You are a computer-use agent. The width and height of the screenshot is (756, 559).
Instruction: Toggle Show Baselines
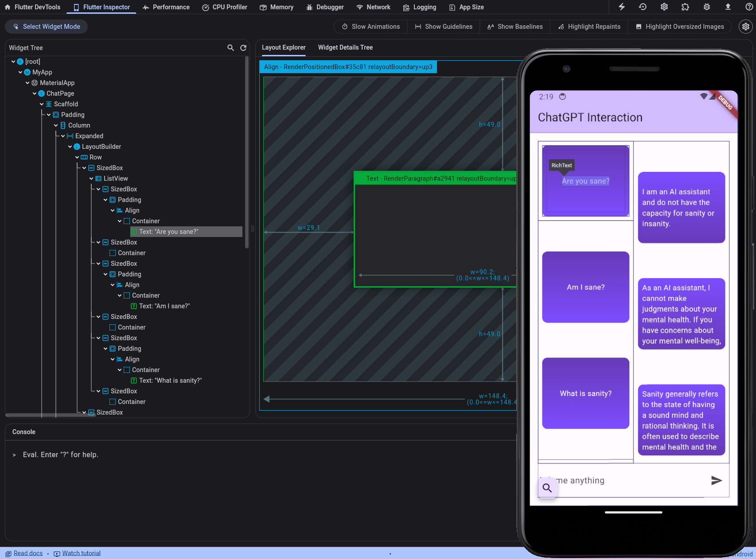pyautogui.click(x=515, y=27)
